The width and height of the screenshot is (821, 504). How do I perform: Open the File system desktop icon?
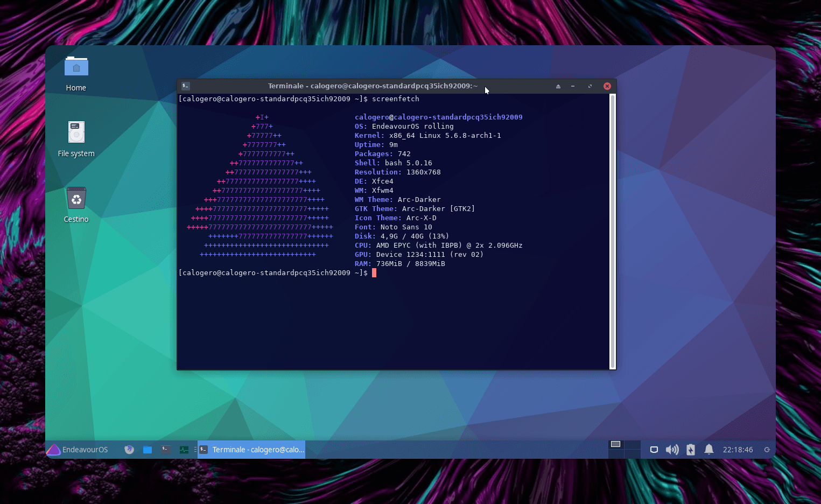76,132
